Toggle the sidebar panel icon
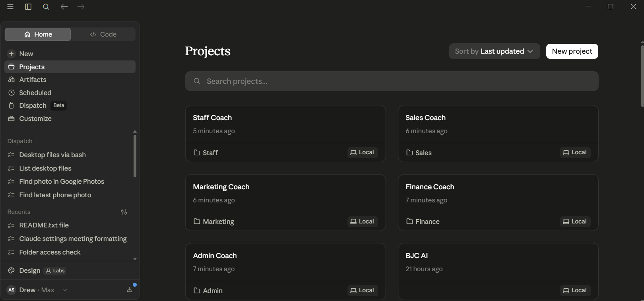This screenshot has width=644, height=301. [28, 7]
